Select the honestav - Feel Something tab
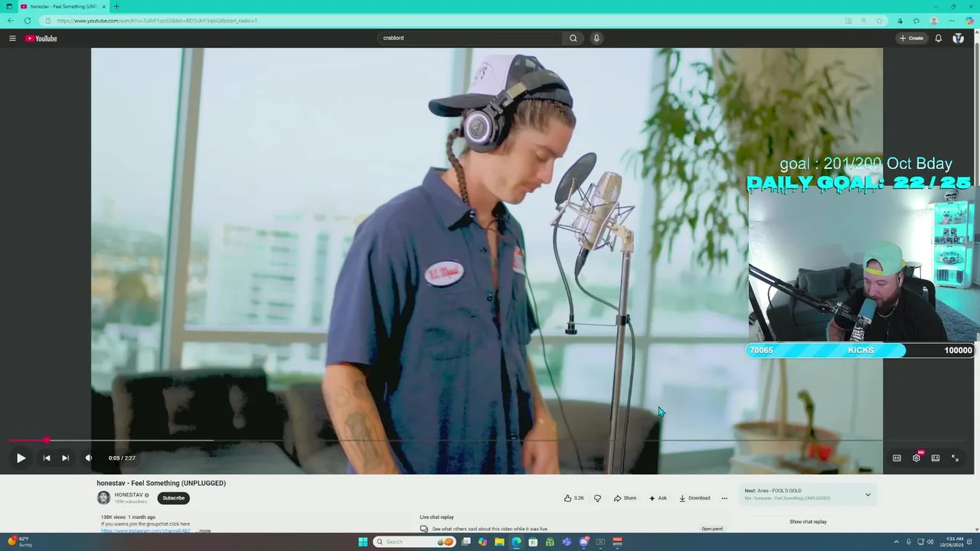The height and width of the screenshot is (551, 980). [x=63, y=6]
